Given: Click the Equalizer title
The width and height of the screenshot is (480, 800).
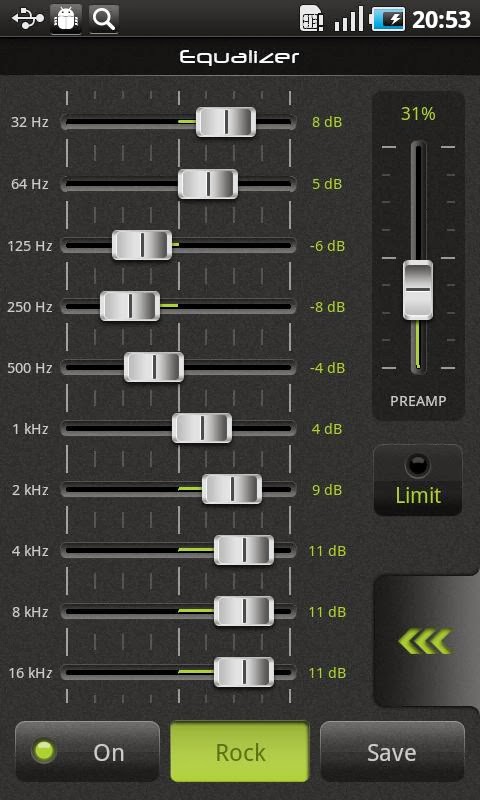Looking at the screenshot, I should [x=239, y=57].
